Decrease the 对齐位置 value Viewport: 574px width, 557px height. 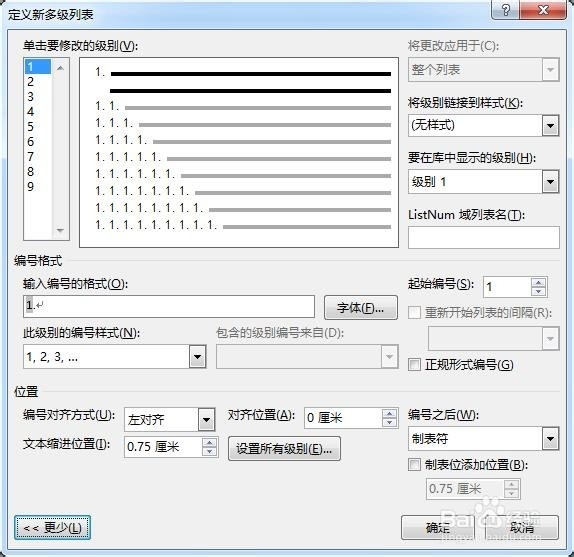click(x=390, y=423)
